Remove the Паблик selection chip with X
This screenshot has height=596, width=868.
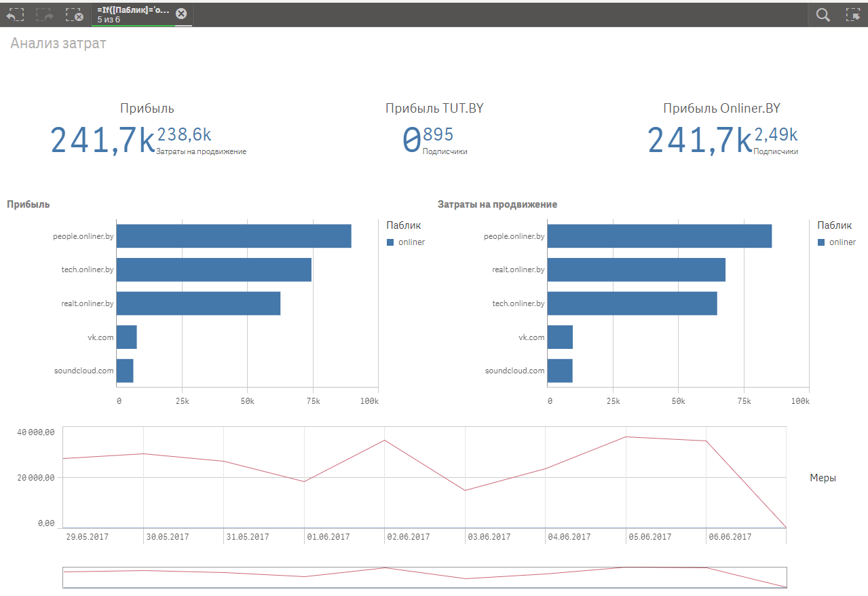tap(181, 14)
